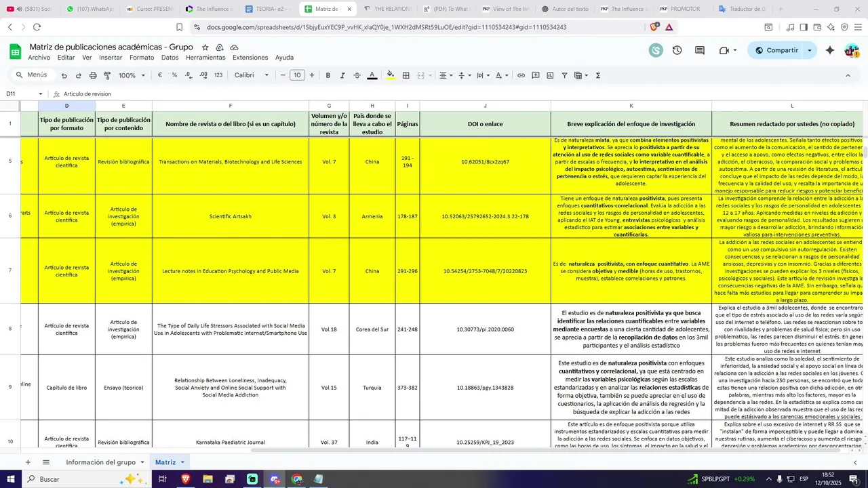Open Gemini sparkle icon
The image size is (868, 488).
point(830,50)
